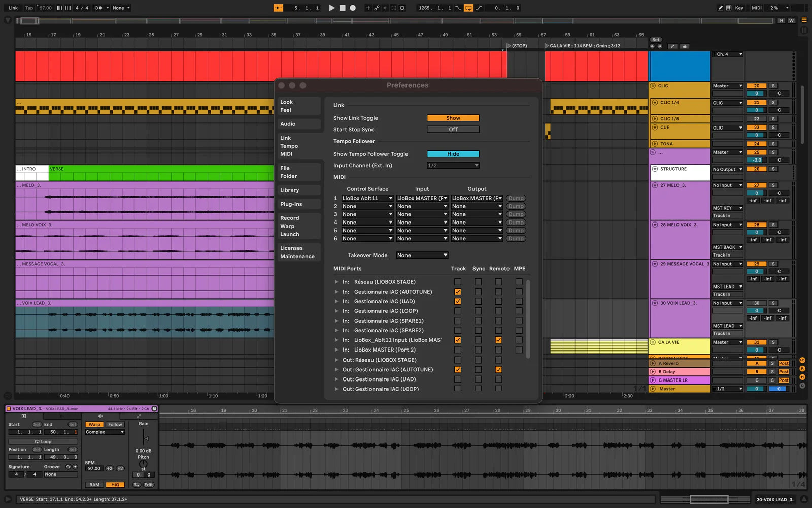Click the Arrangement Record button
The image size is (812, 508).
click(353, 8)
